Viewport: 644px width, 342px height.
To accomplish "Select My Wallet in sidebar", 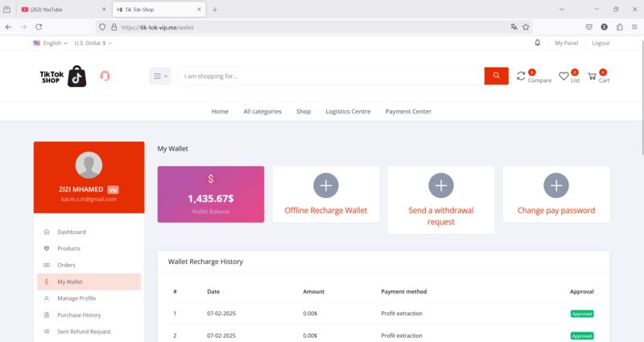I will tap(89, 282).
